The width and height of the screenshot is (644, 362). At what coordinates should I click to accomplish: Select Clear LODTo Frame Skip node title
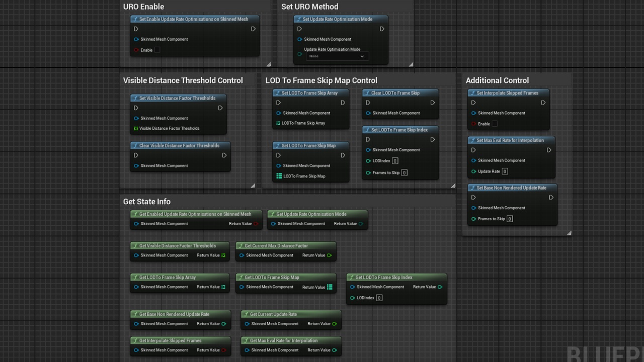(x=395, y=93)
